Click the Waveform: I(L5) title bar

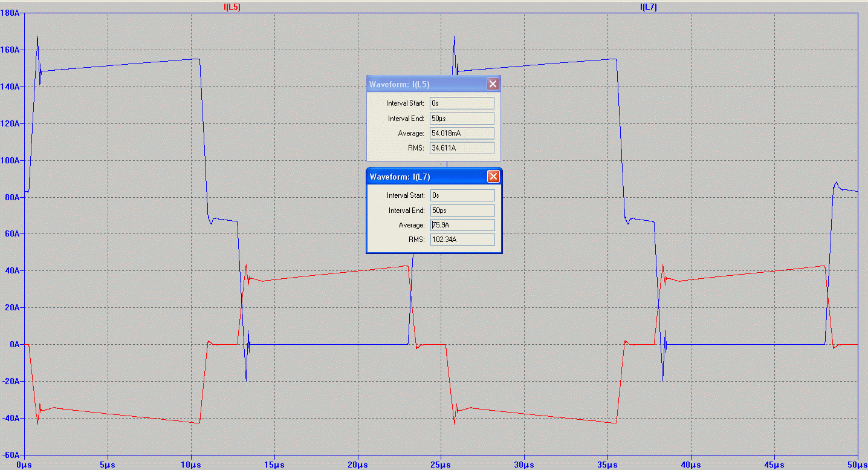click(423, 84)
